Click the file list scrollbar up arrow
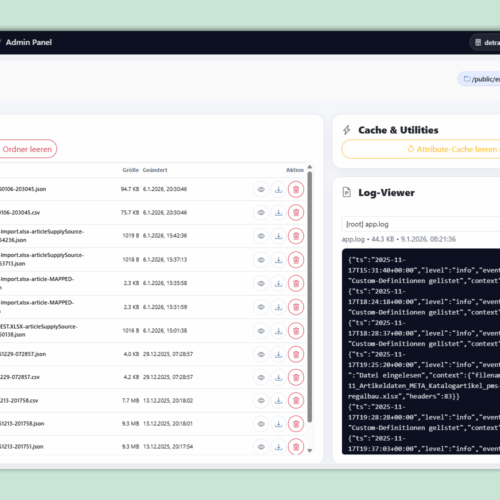This screenshot has height=500, width=500. tap(310, 167)
